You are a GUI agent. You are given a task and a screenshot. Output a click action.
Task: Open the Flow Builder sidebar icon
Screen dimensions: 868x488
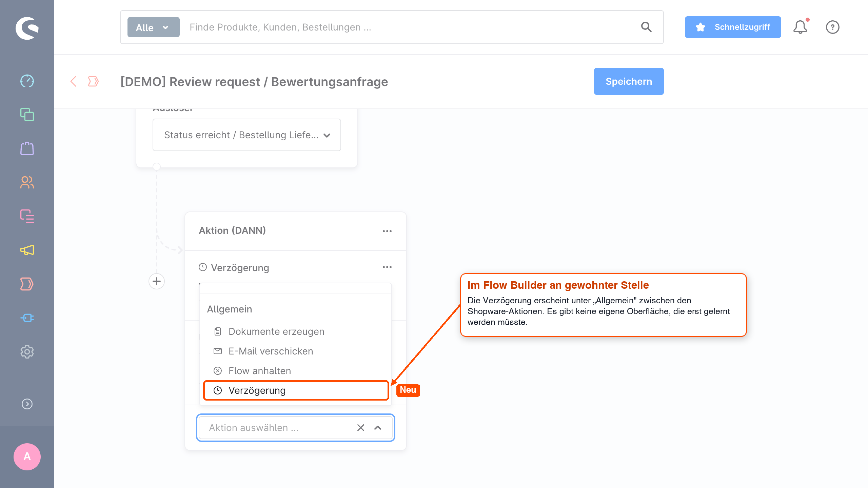coord(27,284)
